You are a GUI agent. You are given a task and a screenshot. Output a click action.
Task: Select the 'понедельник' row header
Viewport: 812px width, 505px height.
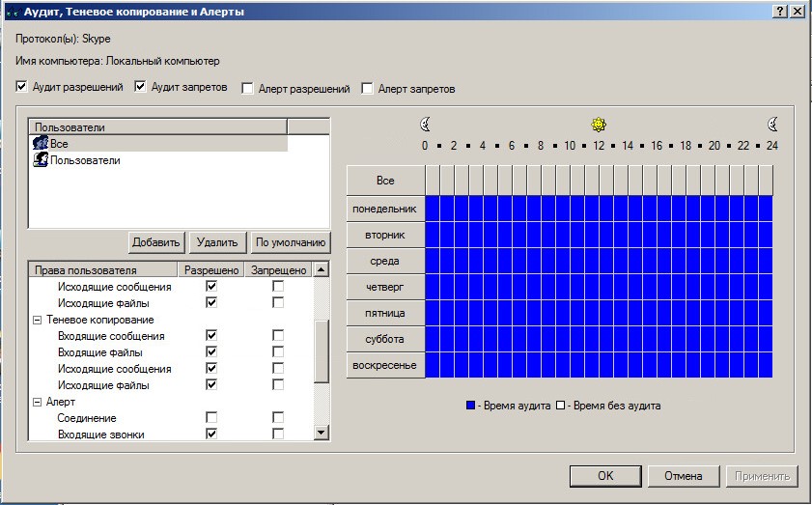pos(385,209)
